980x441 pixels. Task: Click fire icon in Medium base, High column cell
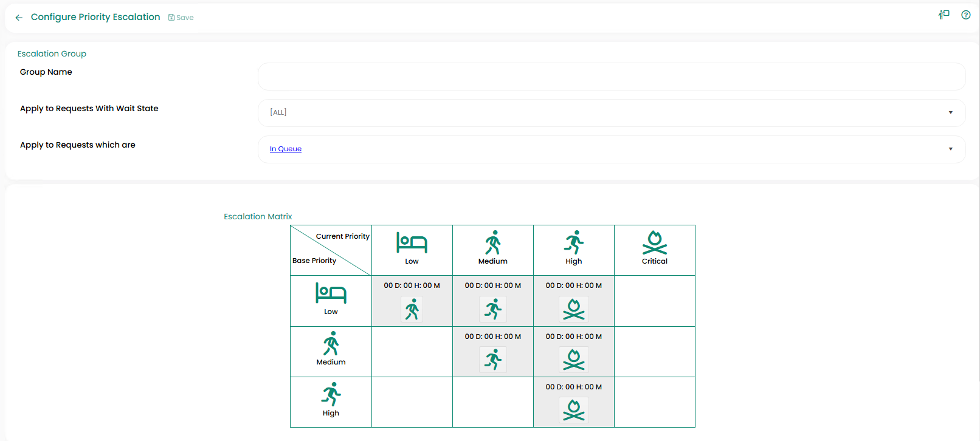(574, 360)
